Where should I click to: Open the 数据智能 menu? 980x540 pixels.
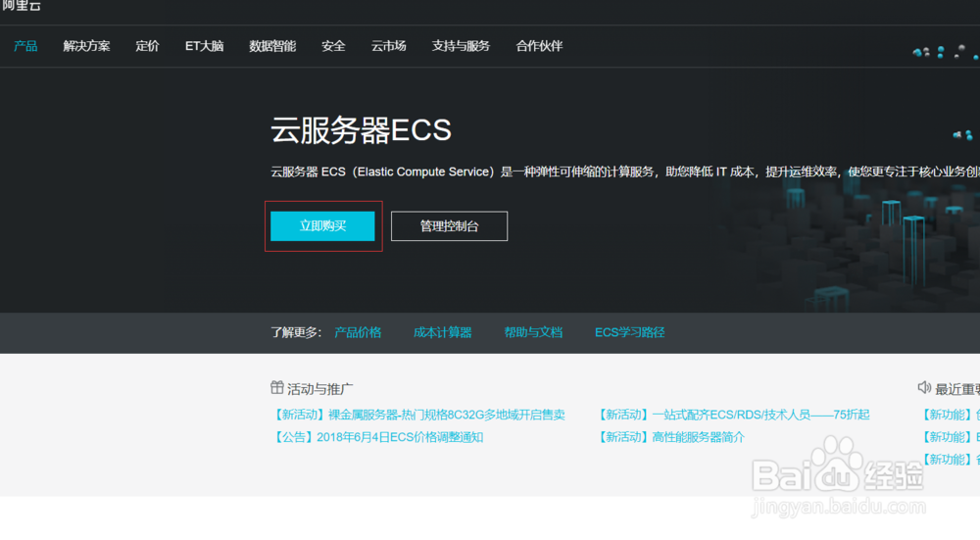pyautogui.click(x=272, y=46)
